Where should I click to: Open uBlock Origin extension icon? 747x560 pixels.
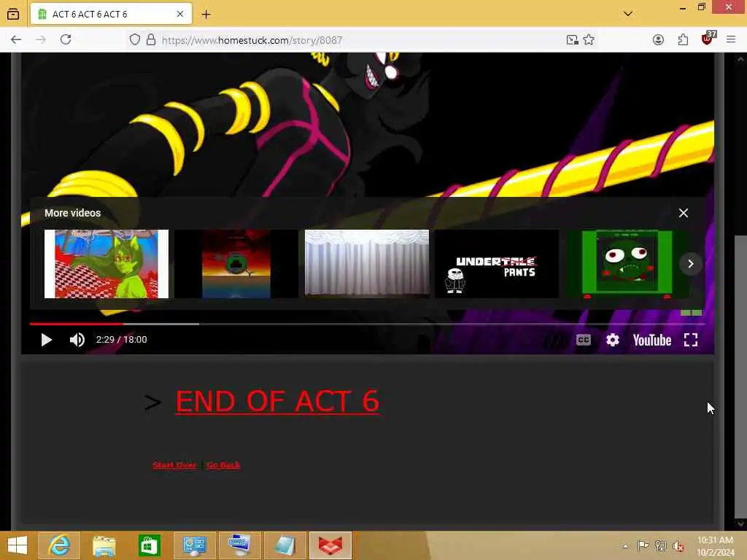pyautogui.click(x=708, y=39)
